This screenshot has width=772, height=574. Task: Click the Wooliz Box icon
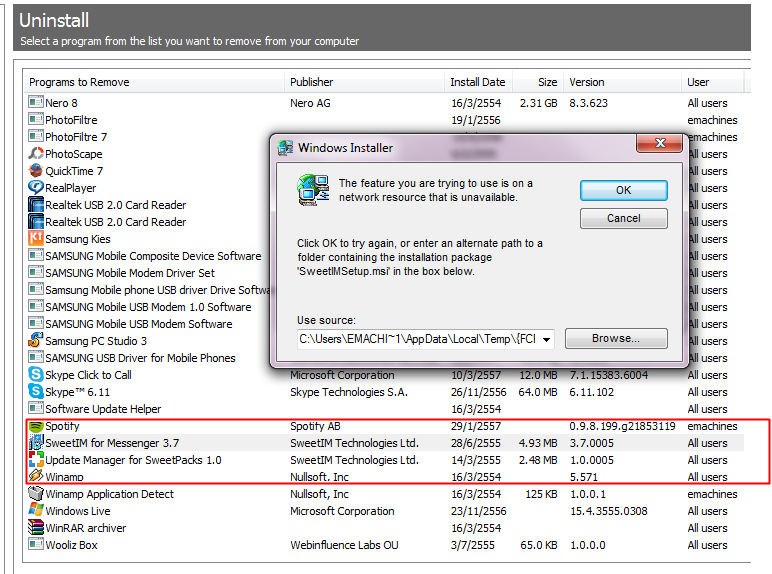coord(35,544)
